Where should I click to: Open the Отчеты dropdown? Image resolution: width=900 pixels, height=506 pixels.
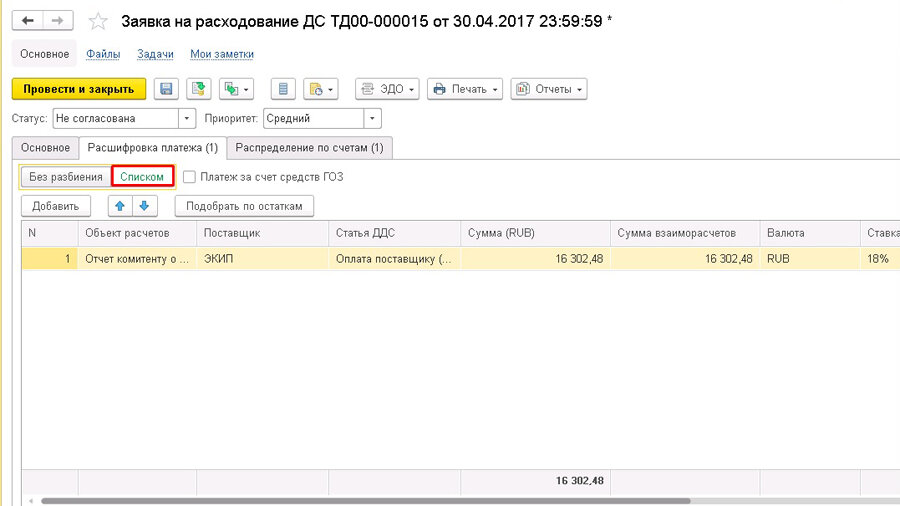tap(549, 89)
